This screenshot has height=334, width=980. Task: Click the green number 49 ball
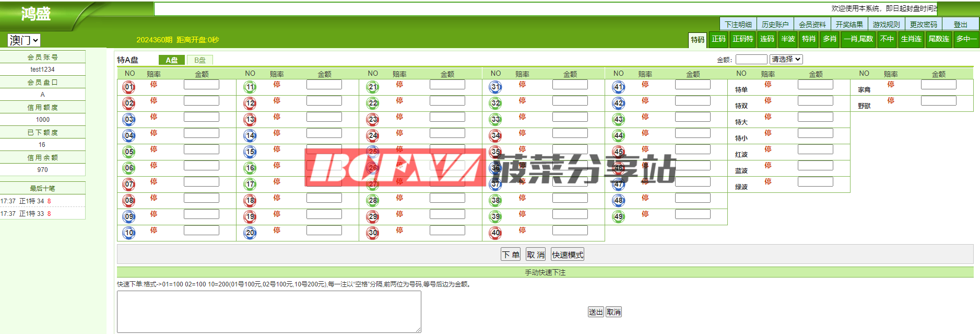(x=619, y=217)
